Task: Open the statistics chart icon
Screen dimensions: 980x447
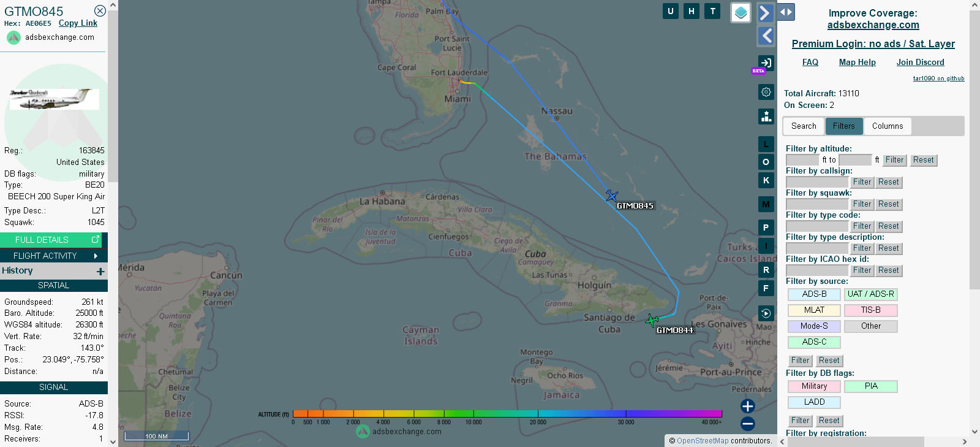Action: pos(766,117)
